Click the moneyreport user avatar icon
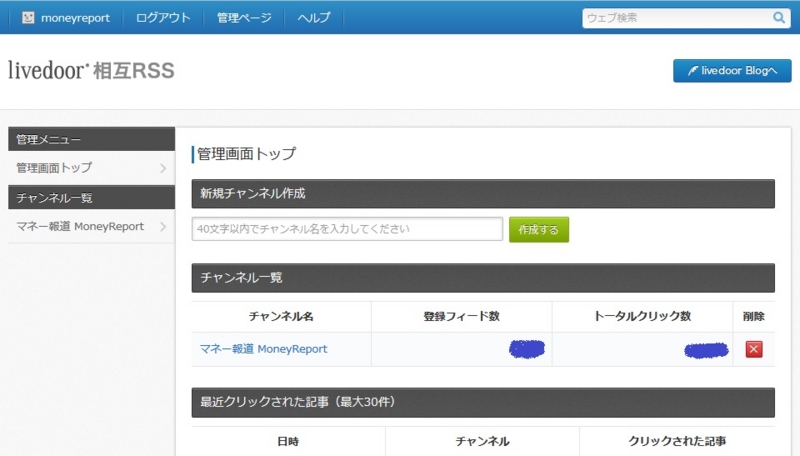The width and height of the screenshot is (800, 456). 28,18
